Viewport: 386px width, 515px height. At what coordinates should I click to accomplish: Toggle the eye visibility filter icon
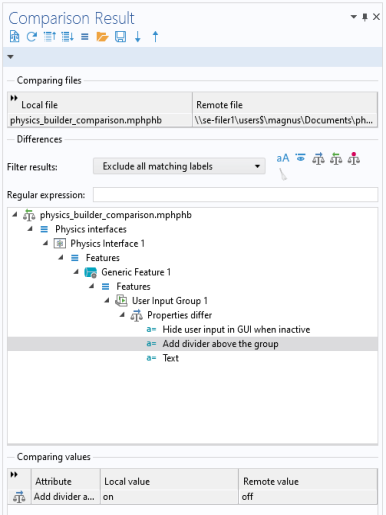click(x=301, y=157)
